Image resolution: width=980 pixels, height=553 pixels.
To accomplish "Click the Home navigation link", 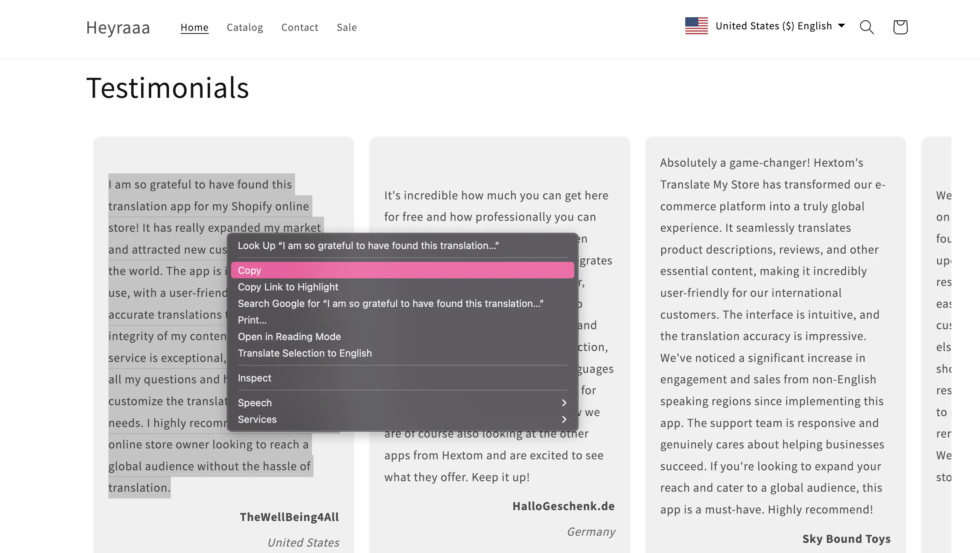I will [x=195, y=27].
